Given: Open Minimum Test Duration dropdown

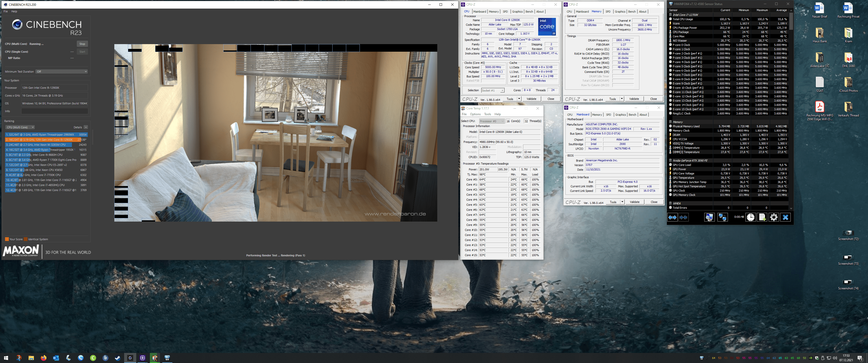Looking at the screenshot, I should point(62,71).
